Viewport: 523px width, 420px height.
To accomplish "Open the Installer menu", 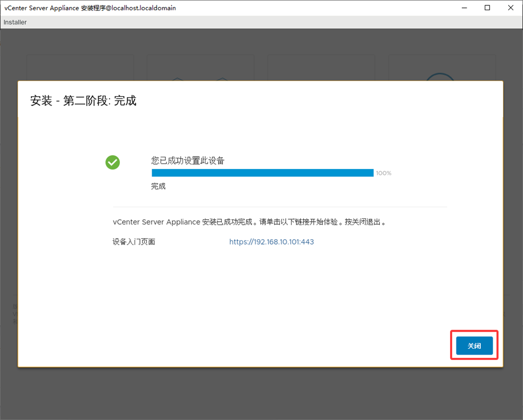I will tap(15, 22).
